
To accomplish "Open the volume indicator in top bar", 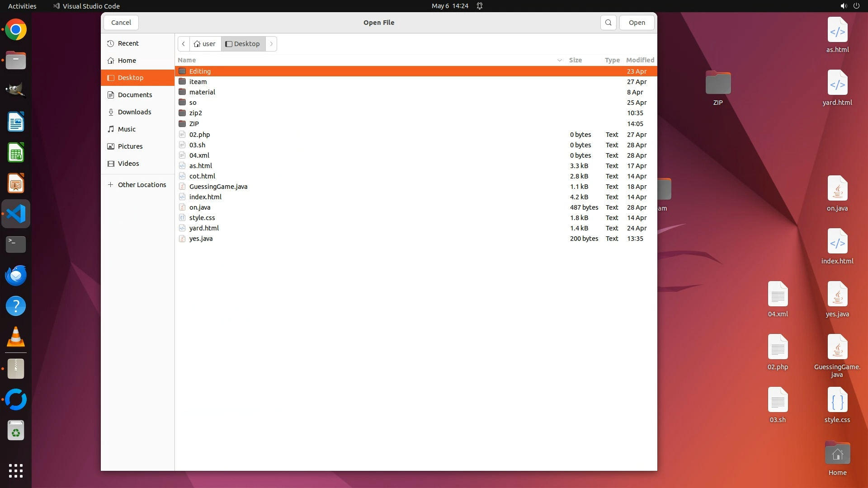I will click(843, 6).
